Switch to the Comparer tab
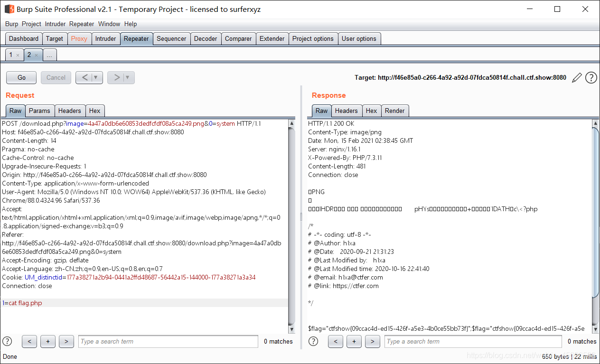Viewport: 600px width, 364px height. [x=238, y=39]
